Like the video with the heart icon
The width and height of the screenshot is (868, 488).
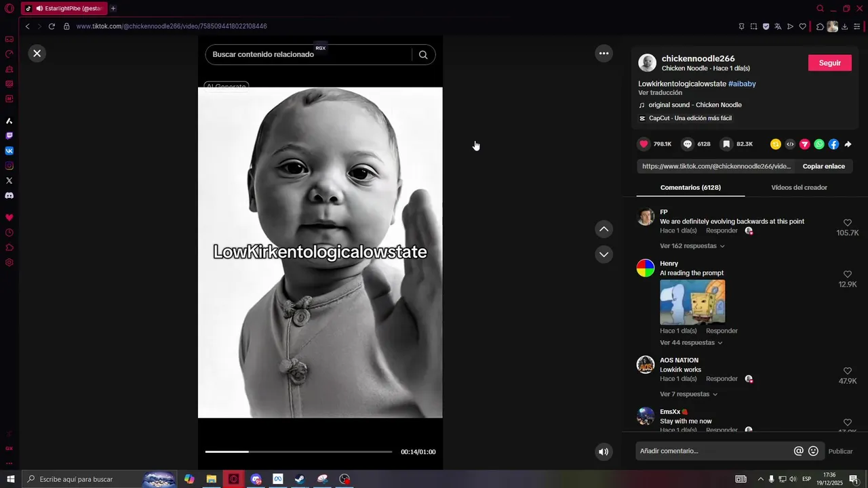tap(644, 144)
